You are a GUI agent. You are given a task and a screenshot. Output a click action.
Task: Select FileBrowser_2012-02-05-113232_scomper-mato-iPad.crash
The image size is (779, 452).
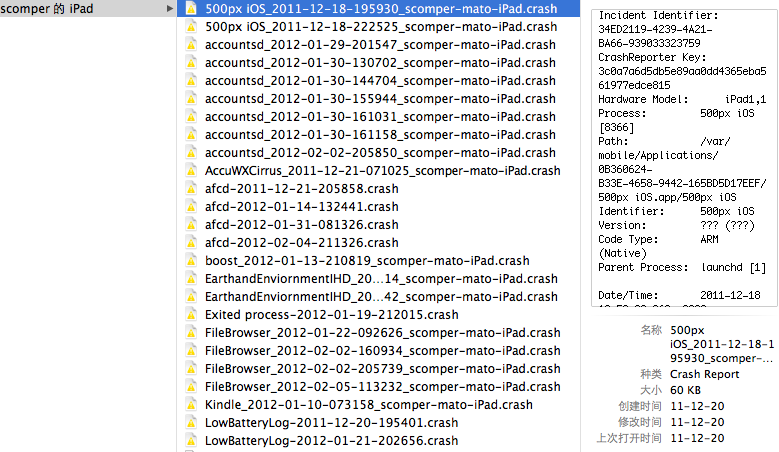pyautogui.click(x=383, y=387)
